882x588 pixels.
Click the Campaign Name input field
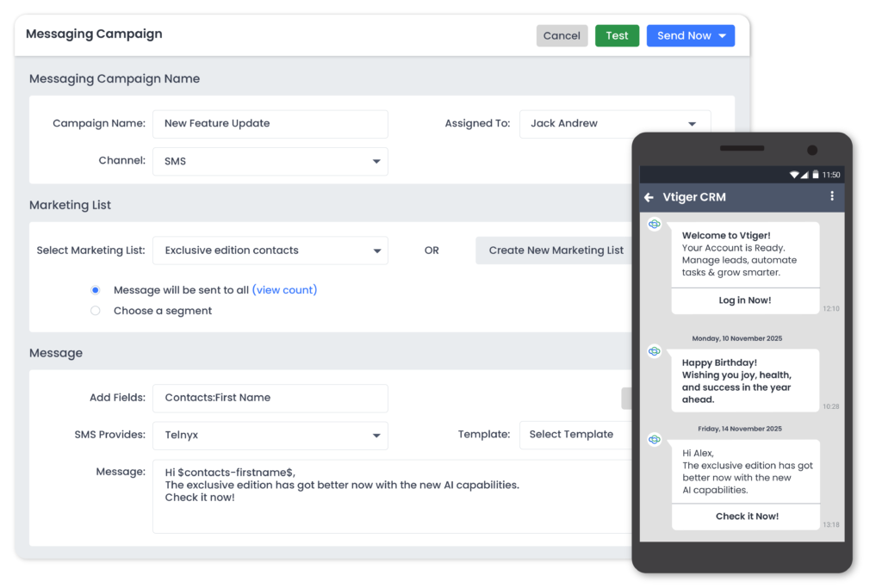pyautogui.click(x=270, y=124)
